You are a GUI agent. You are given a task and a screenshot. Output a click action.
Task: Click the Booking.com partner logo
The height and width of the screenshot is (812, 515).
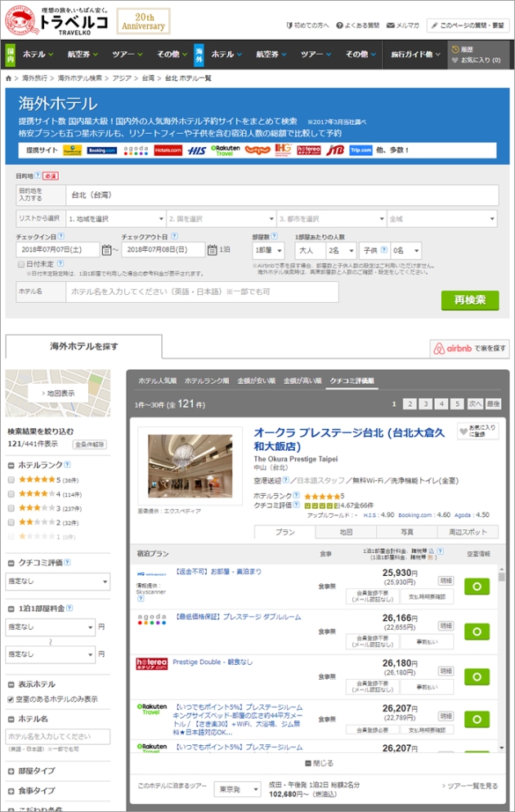[x=101, y=150]
